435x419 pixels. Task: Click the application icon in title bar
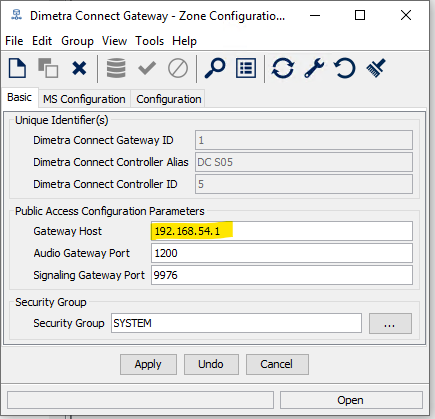pyautogui.click(x=16, y=15)
